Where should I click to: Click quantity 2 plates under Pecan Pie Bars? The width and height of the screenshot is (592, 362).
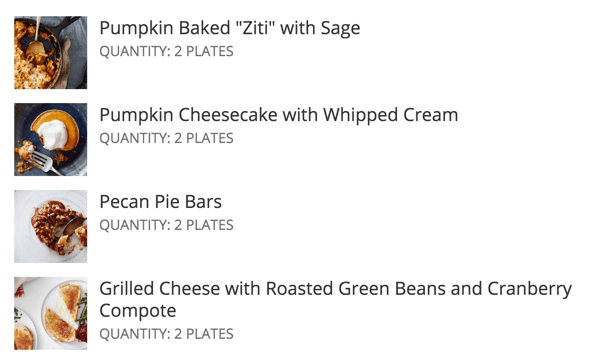[x=166, y=225]
